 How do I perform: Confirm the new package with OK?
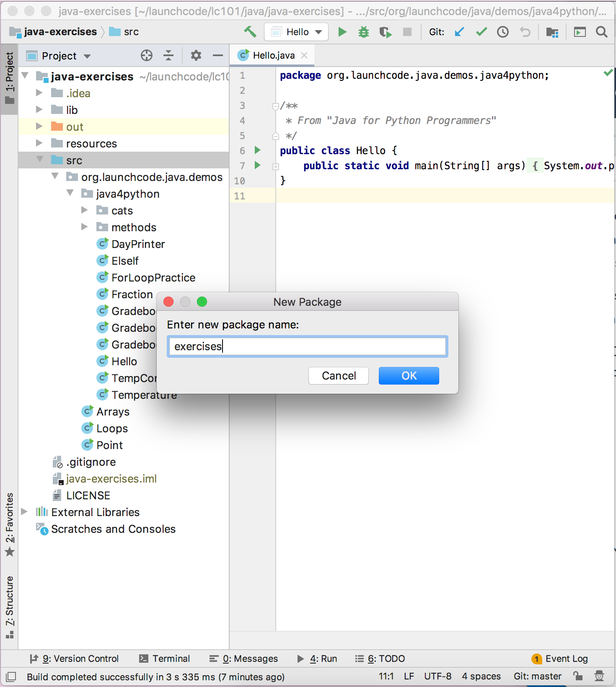click(409, 376)
